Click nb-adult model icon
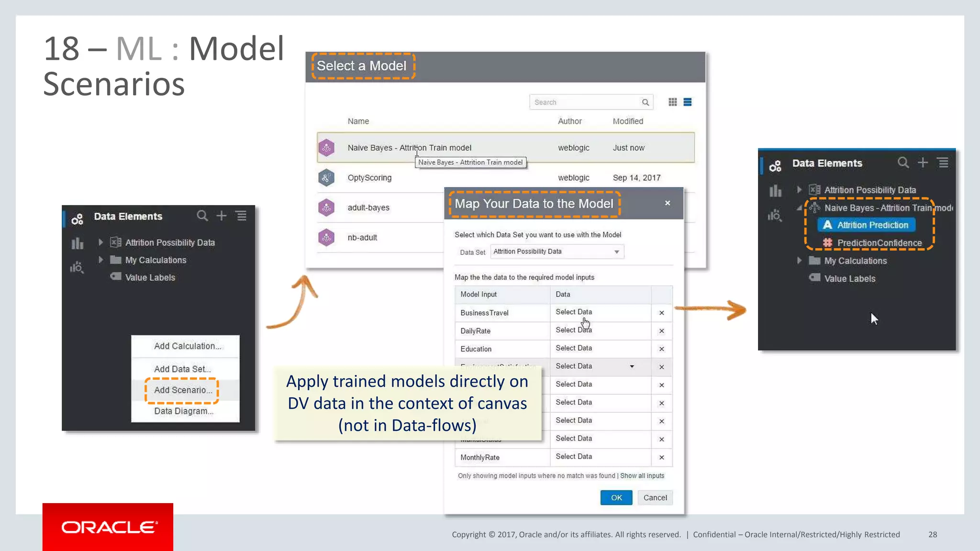 tap(326, 237)
